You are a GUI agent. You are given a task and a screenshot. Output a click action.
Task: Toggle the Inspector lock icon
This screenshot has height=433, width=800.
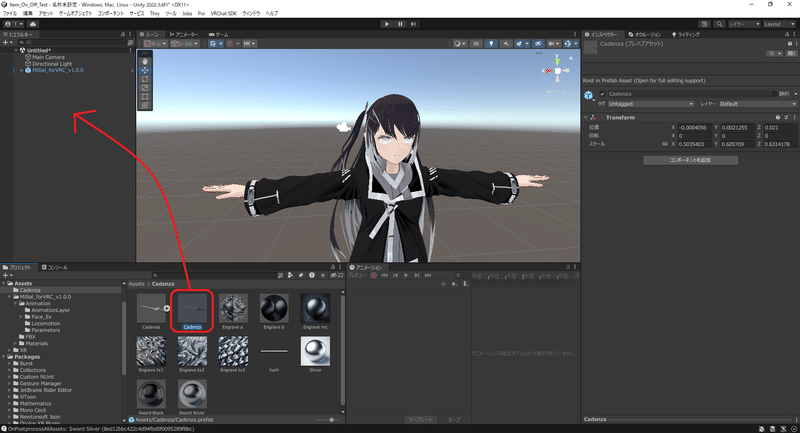point(787,35)
